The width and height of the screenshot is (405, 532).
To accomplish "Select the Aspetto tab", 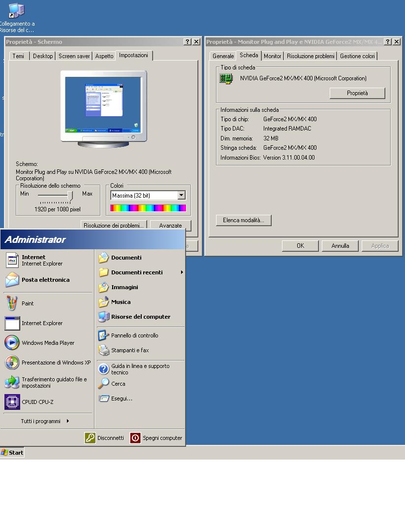I will (104, 56).
